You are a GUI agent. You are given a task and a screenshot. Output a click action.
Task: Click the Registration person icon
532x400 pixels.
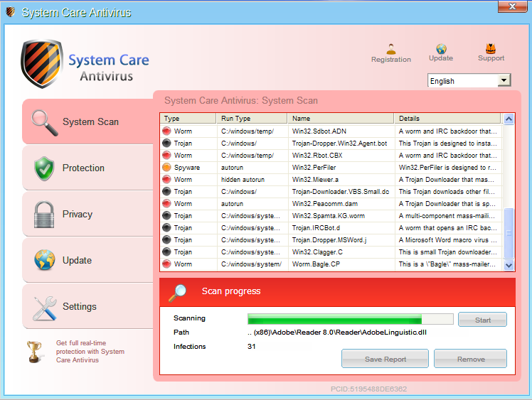click(390, 49)
